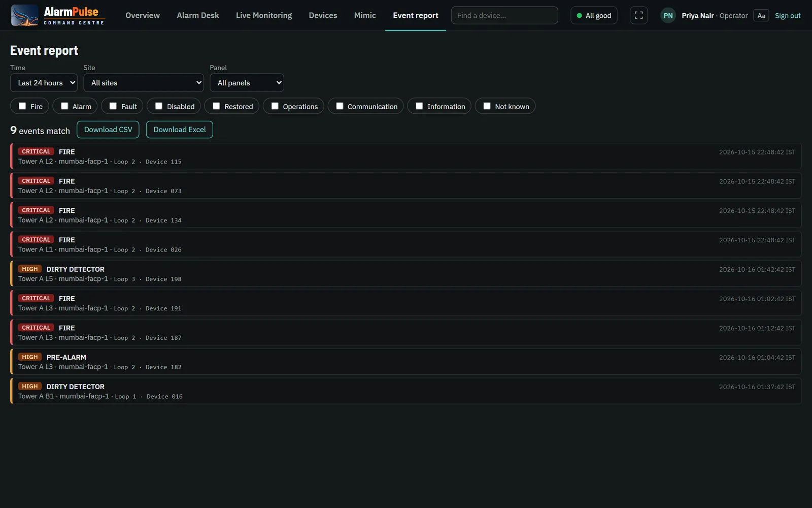Image resolution: width=812 pixels, height=508 pixels.
Task: Click the AlarmPulse logo icon
Action: coord(24,15)
